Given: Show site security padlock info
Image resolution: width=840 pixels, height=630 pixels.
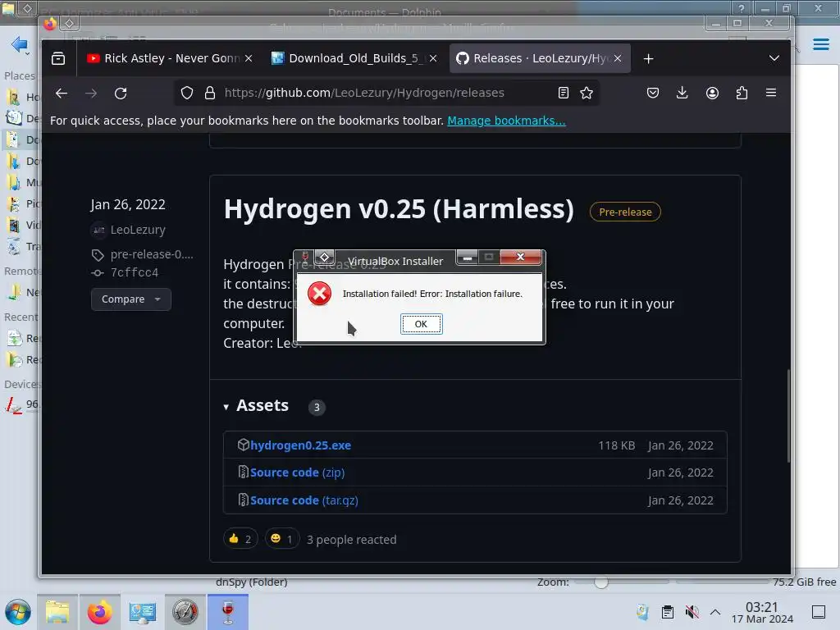Looking at the screenshot, I should pyautogui.click(x=210, y=93).
